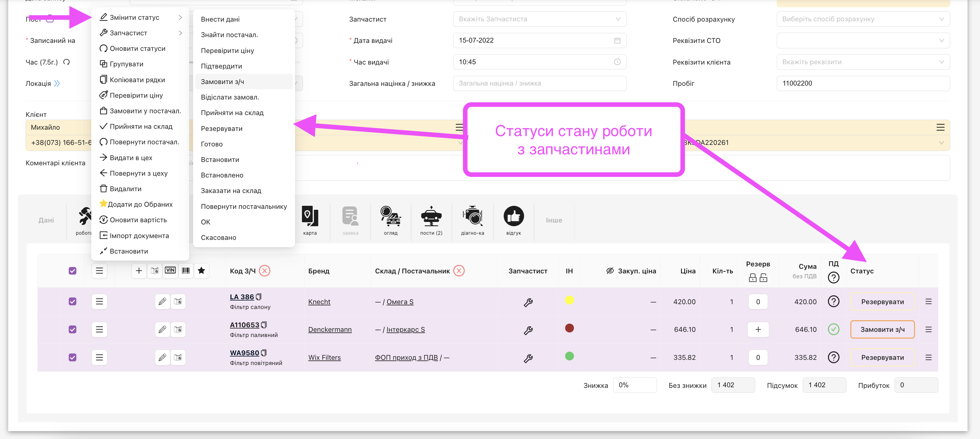Image resolution: width=980 pixels, height=439 pixels.
Task: Click wrench icon in WA9580 row
Action: [528, 358]
